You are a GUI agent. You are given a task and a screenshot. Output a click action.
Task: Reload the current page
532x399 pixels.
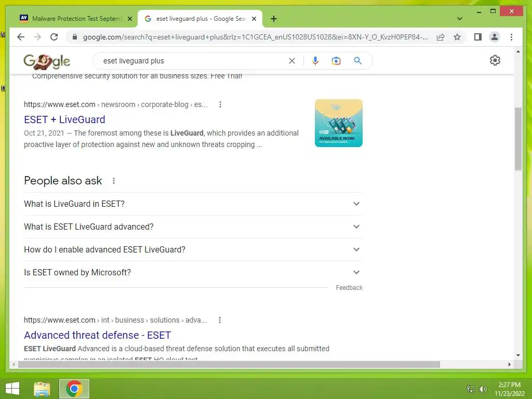pos(54,37)
